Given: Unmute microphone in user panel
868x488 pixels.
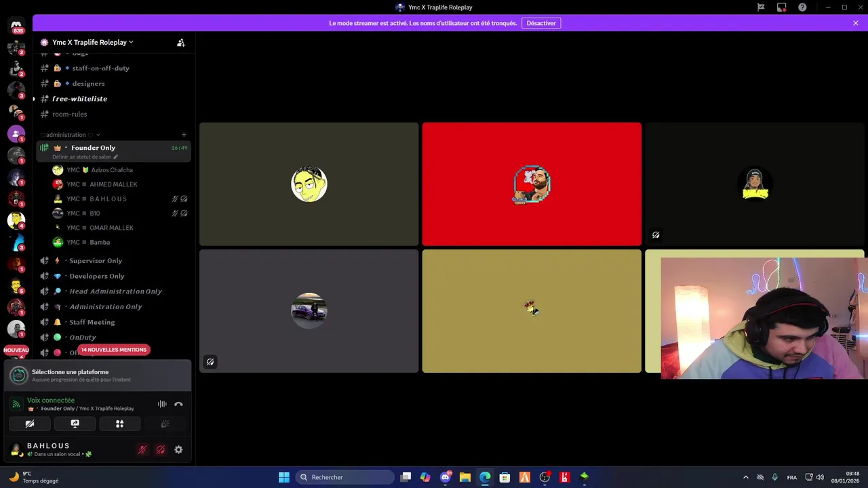Looking at the screenshot, I should 142,449.
